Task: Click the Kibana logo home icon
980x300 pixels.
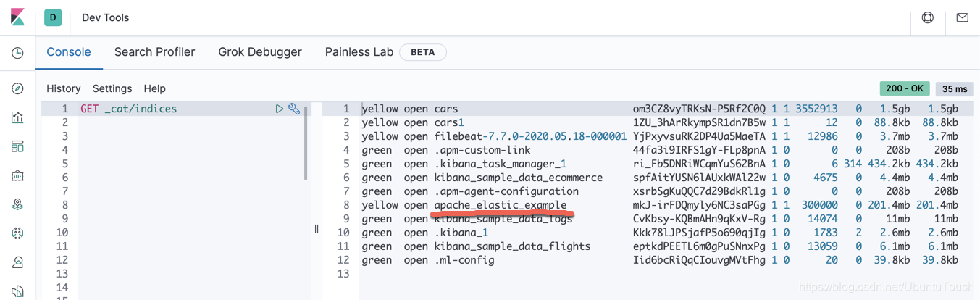Action: (17, 17)
